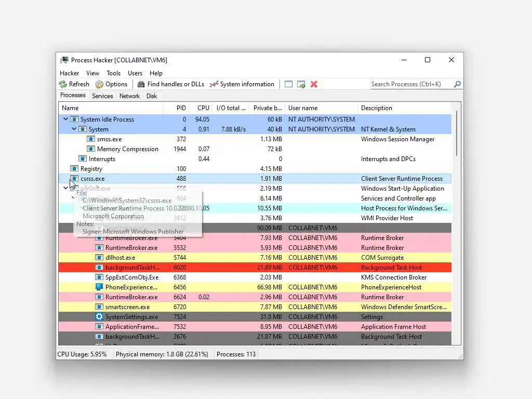Select the Windows Session Manager row

tap(255, 139)
